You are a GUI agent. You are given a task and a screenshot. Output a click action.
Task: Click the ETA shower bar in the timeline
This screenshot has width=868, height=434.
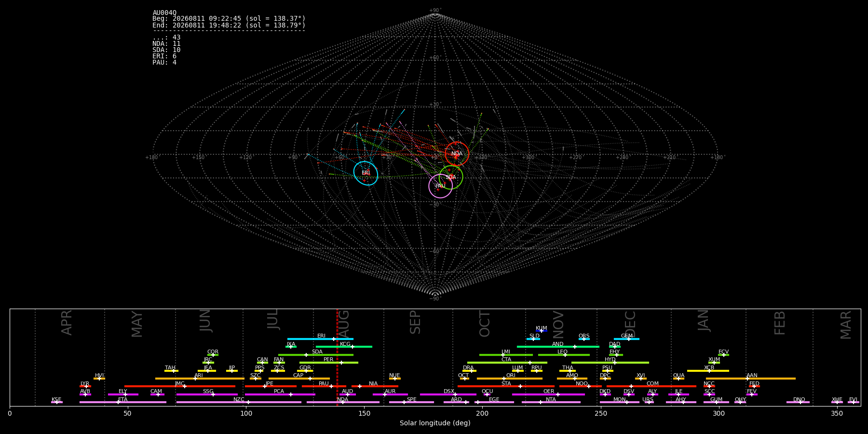click(123, 402)
